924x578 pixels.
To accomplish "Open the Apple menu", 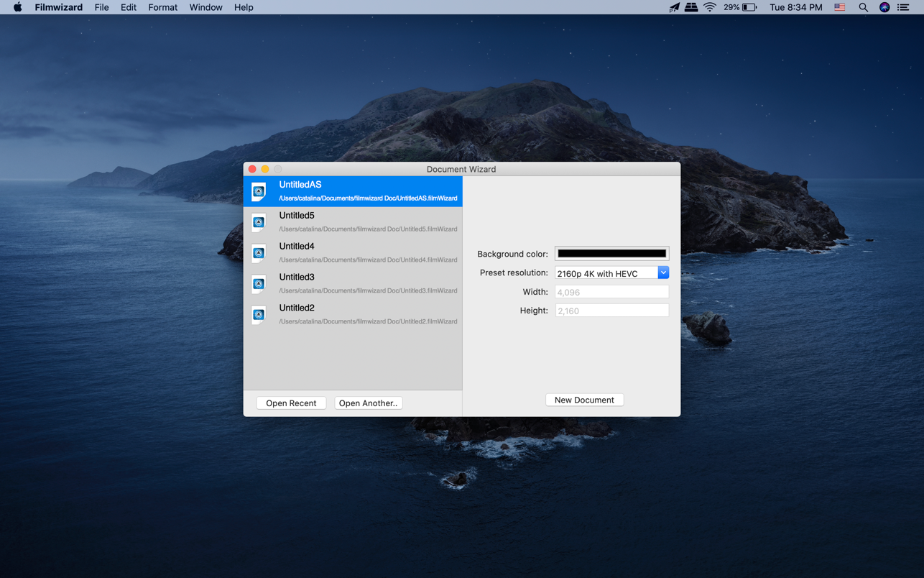I will pyautogui.click(x=17, y=7).
